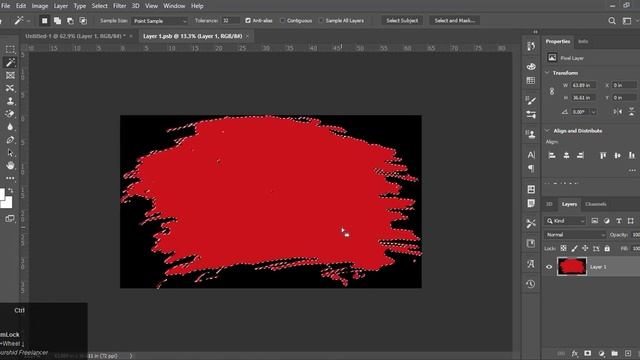Select the Pen tool
Image resolution: width=640 pixels, height=360 pixels.
click(x=10, y=140)
